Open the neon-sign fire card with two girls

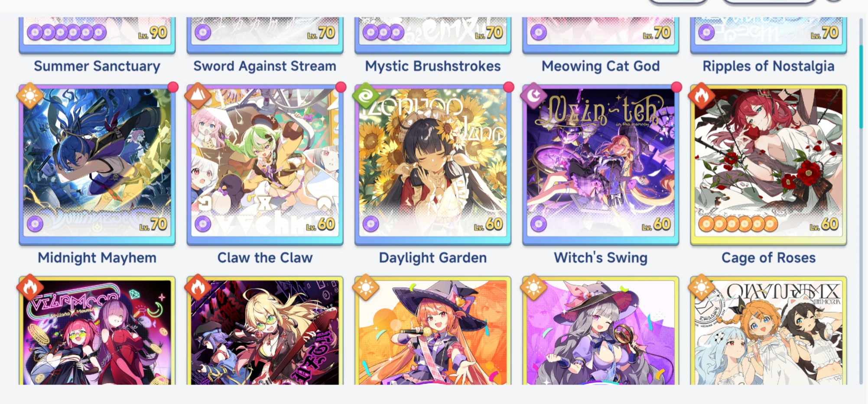pyautogui.click(x=97, y=330)
